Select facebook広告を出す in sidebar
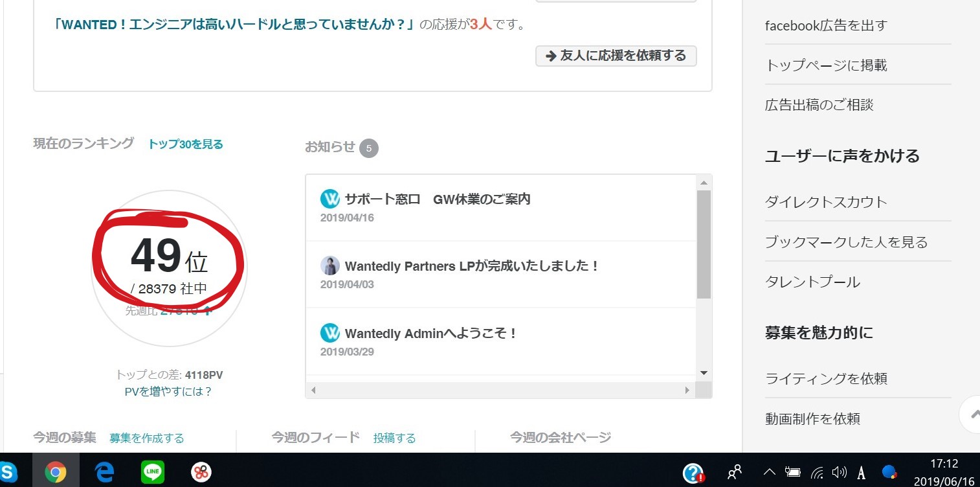 coord(826,25)
